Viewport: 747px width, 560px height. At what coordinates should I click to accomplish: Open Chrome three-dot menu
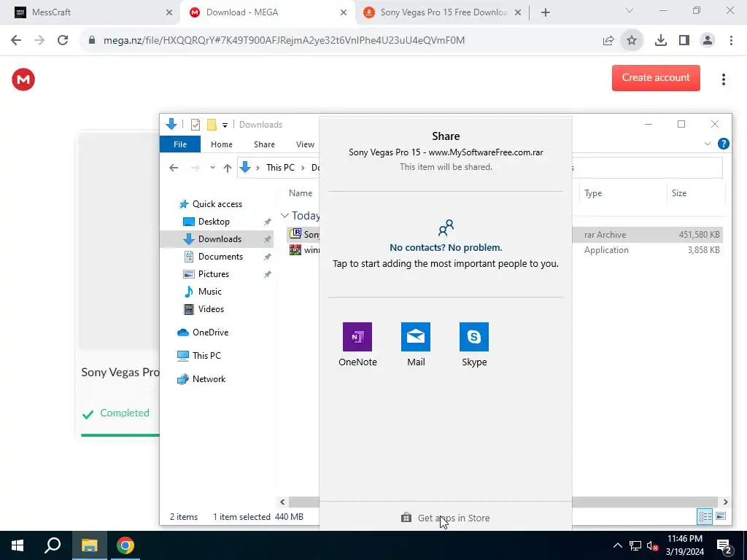click(731, 41)
